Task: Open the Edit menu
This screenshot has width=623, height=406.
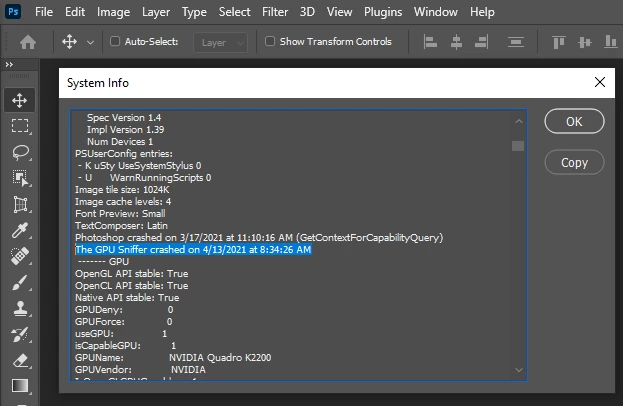Action: 75,12
